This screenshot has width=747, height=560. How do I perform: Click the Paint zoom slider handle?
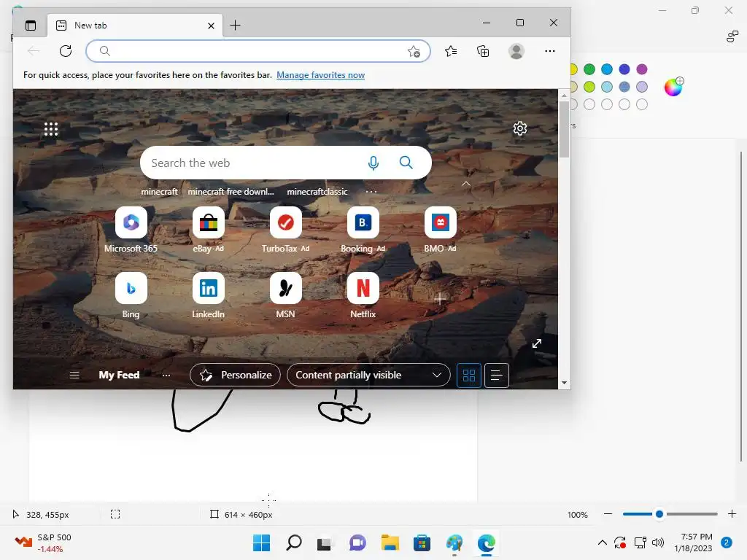(x=659, y=514)
